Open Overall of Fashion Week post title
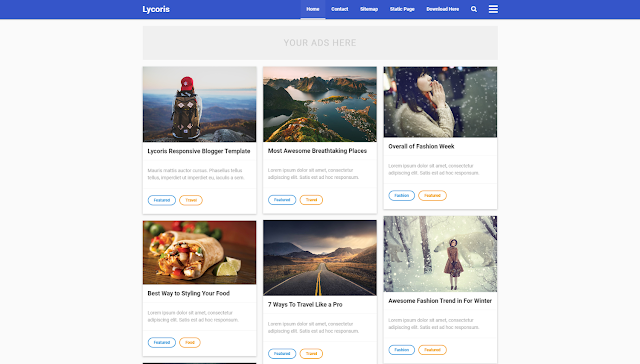This screenshot has height=364, width=640. pyautogui.click(x=421, y=146)
